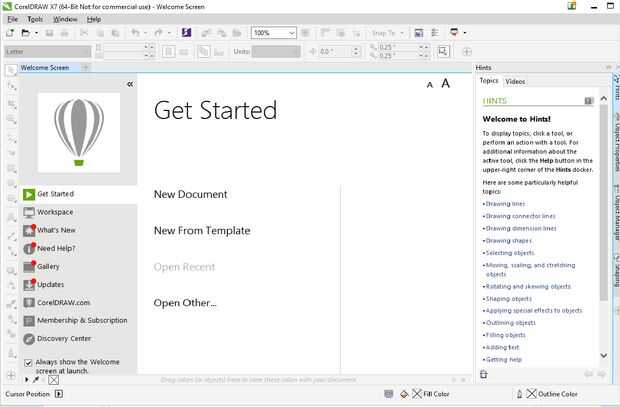
Task: Open the Workspace sidebar item
Action: tap(78, 212)
